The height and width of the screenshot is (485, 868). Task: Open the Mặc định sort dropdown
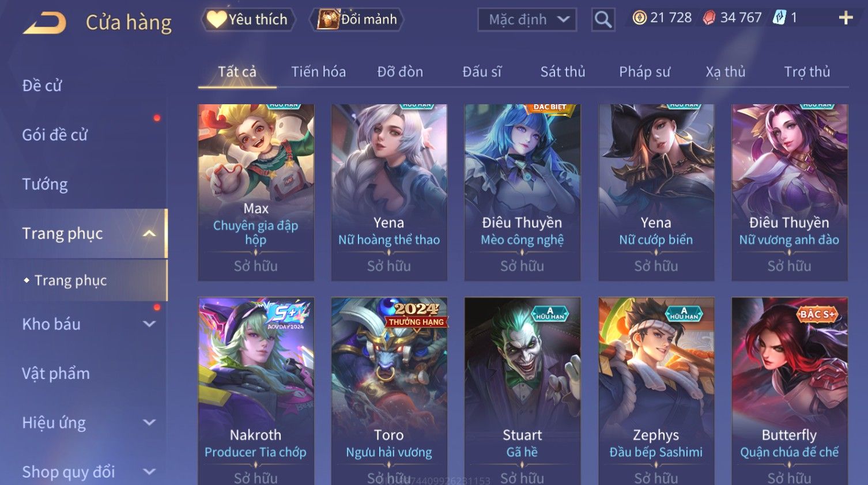527,20
